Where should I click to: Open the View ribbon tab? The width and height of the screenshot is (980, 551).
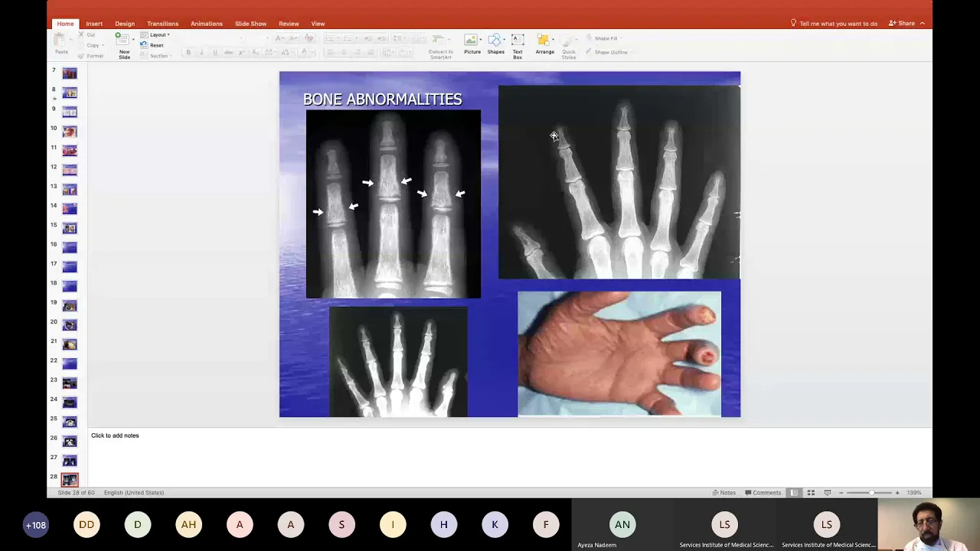pyautogui.click(x=318, y=24)
